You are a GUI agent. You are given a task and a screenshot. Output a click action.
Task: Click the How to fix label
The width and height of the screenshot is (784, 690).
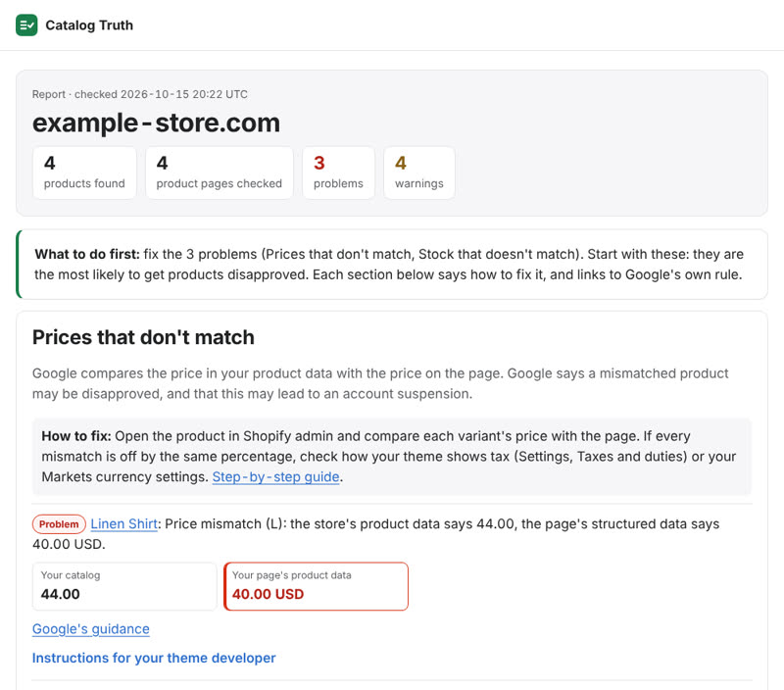click(76, 436)
